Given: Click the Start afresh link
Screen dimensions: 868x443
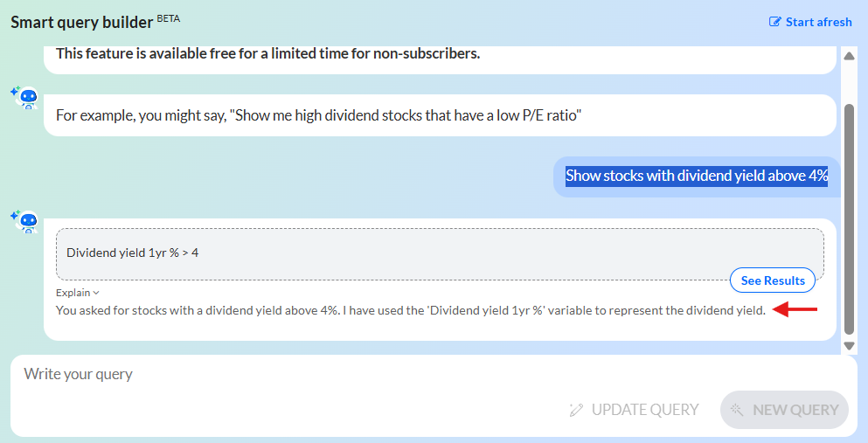Looking at the screenshot, I should click(x=810, y=22).
